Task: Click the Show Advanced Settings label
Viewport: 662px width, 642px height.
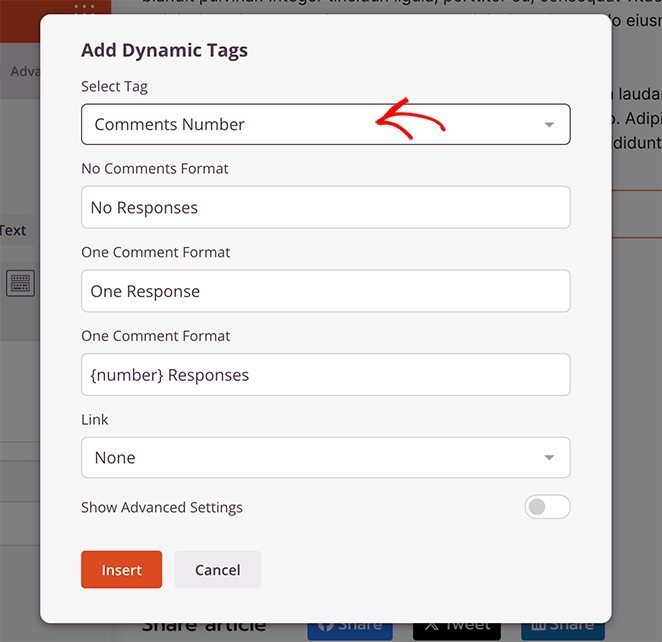Action: pyautogui.click(x=162, y=507)
